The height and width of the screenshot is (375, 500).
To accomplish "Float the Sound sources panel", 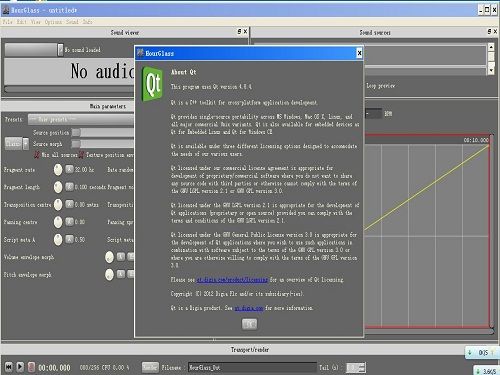I will point(489,31).
